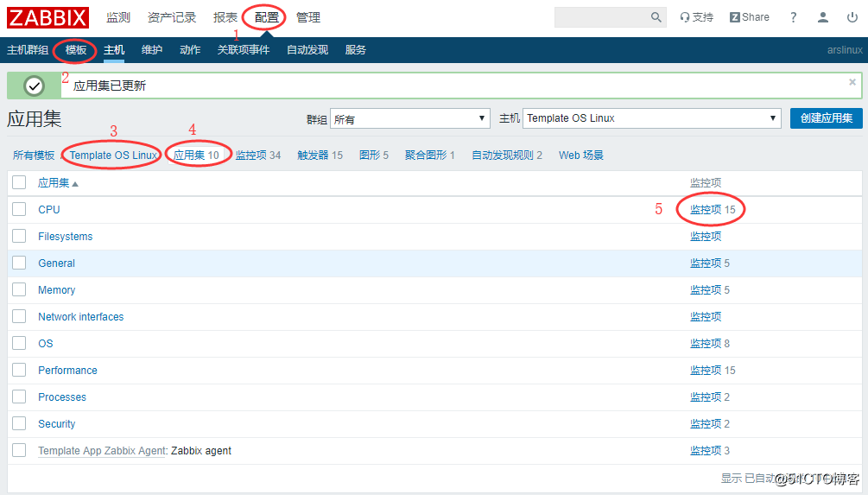Switch to 自动发现规则 2 tab
This screenshot has width=868, height=495.
(x=506, y=155)
